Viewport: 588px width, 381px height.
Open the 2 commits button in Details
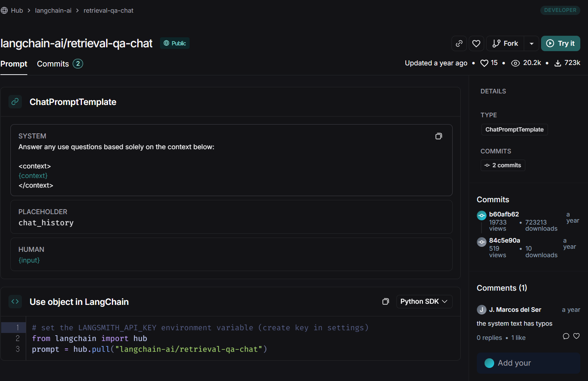tap(503, 165)
